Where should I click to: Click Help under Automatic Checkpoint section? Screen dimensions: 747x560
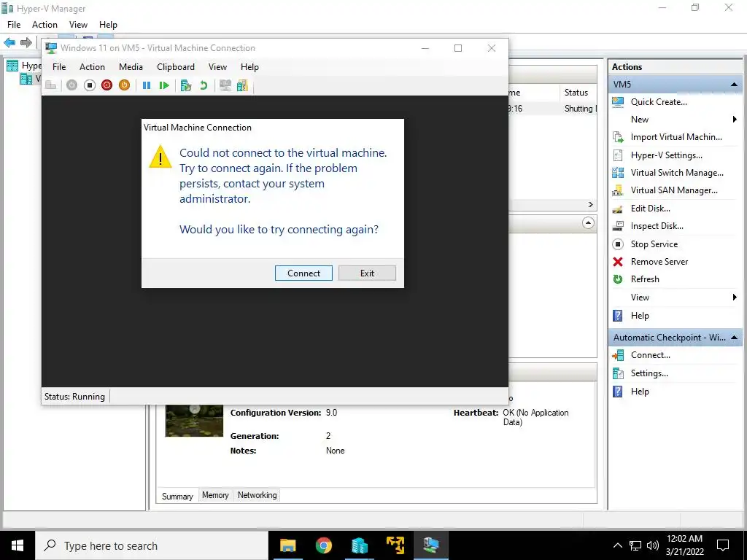click(x=640, y=392)
